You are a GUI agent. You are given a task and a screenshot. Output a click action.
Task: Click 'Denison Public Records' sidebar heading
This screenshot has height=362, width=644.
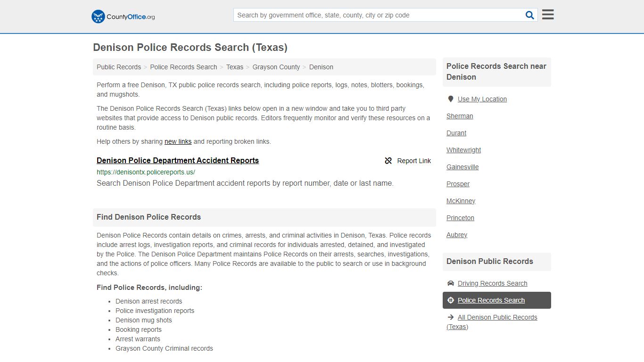(490, 262)
